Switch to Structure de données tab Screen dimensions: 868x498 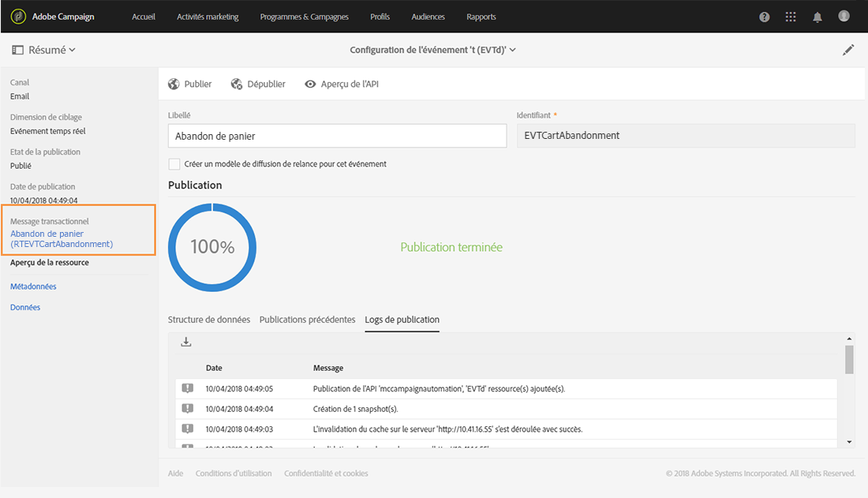208,320
